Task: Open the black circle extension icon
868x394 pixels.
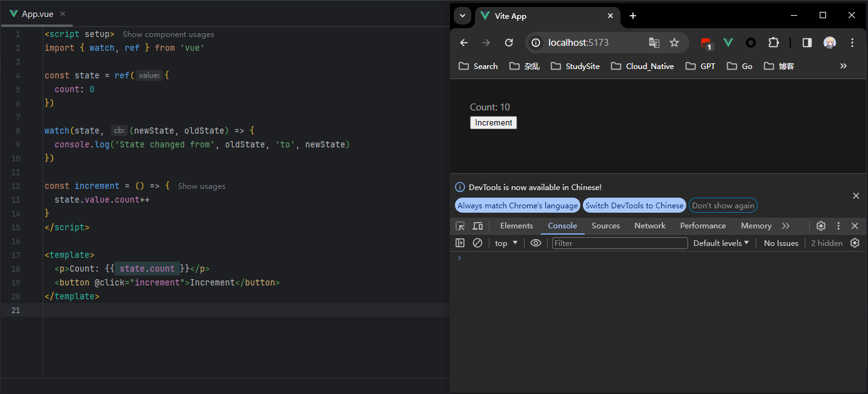Action: pos(751,43)
